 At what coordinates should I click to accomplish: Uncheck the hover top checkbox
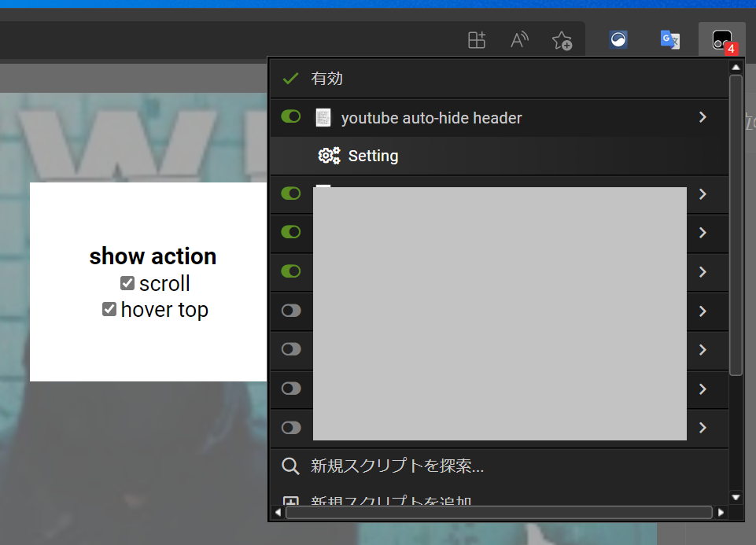click(x=109, y=309)
